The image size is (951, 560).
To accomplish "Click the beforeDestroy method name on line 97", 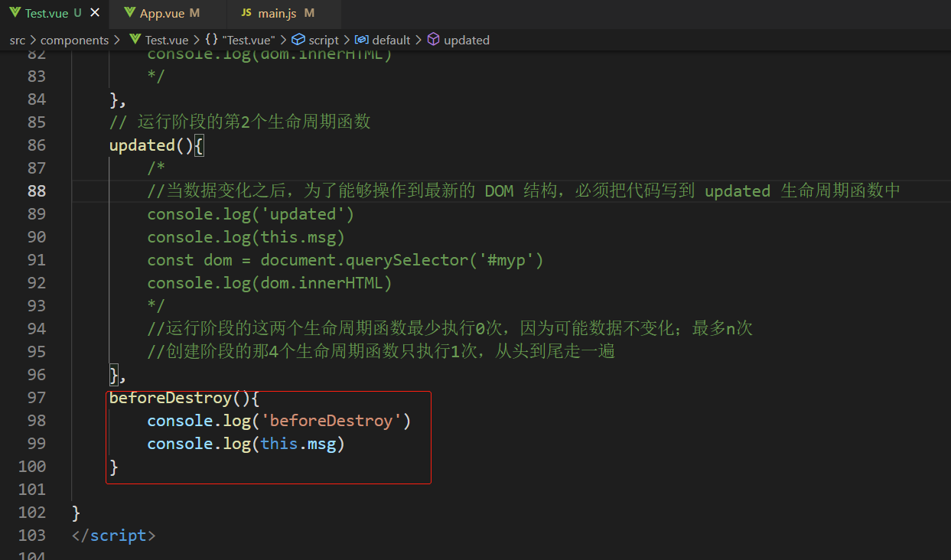I will pyautogui.click(x=170, y=398).
